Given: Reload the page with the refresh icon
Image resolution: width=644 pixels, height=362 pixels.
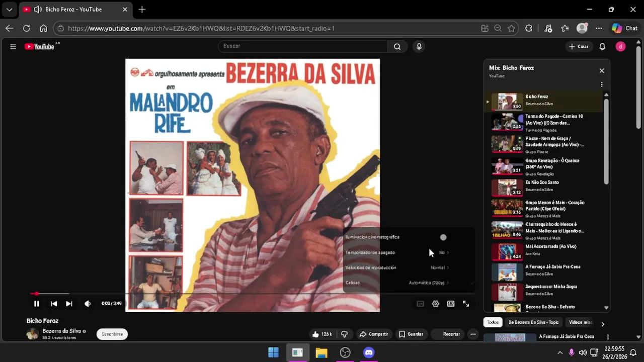Looking at the screenshot, I should click(26, 28).
